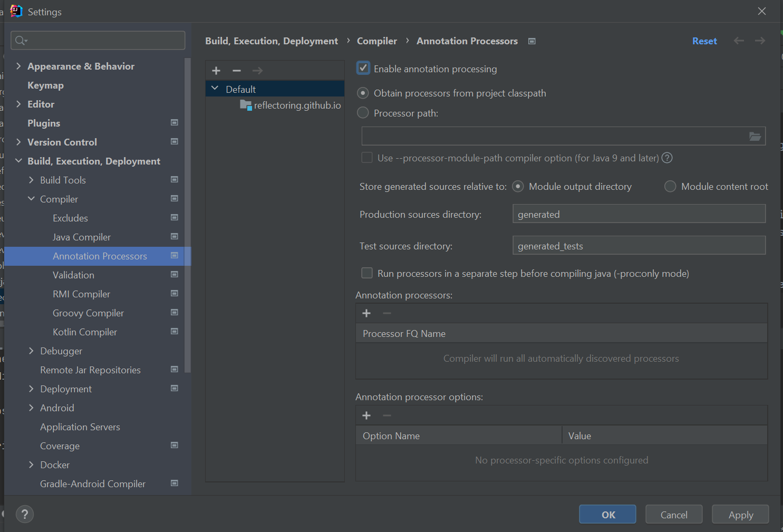Click the project-level icon next to Java Compiler
Screen dimensions: 783x532
(175, 236)
